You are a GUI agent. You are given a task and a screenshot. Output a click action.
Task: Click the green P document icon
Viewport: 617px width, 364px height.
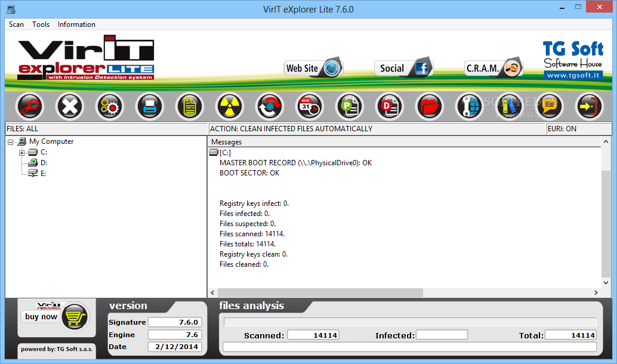coord(350,106)
